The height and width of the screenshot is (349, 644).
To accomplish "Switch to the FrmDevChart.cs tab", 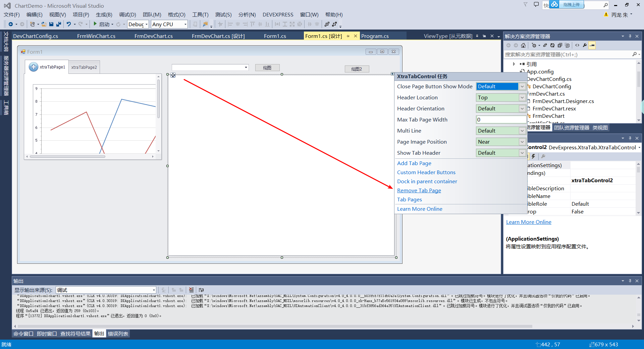I will click(x=154, y=36).
